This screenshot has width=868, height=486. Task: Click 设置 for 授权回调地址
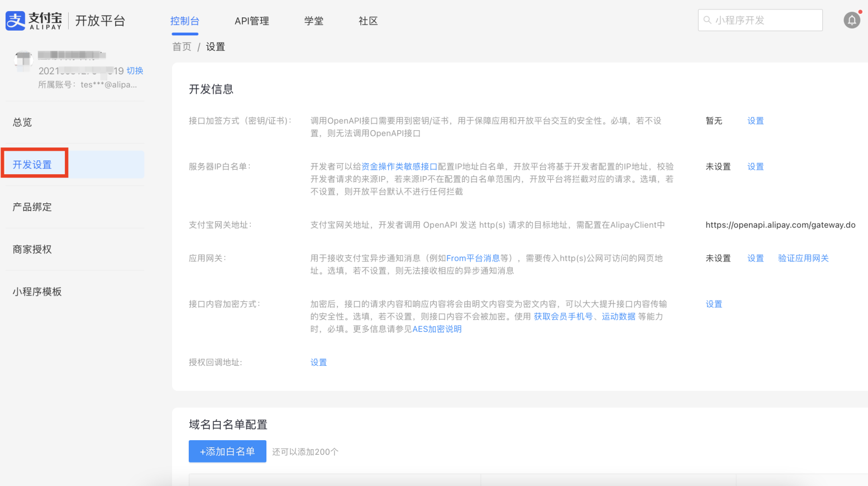[319, 363]
